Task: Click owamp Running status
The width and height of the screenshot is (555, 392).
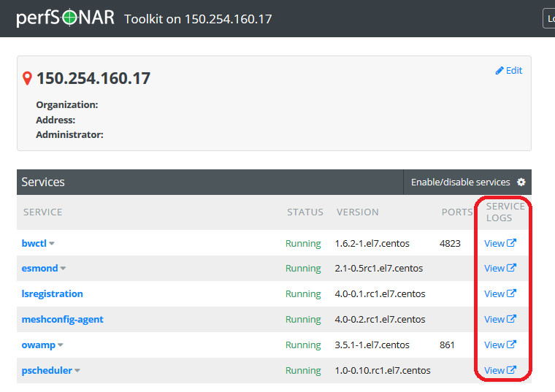Action: click(303, 345)
